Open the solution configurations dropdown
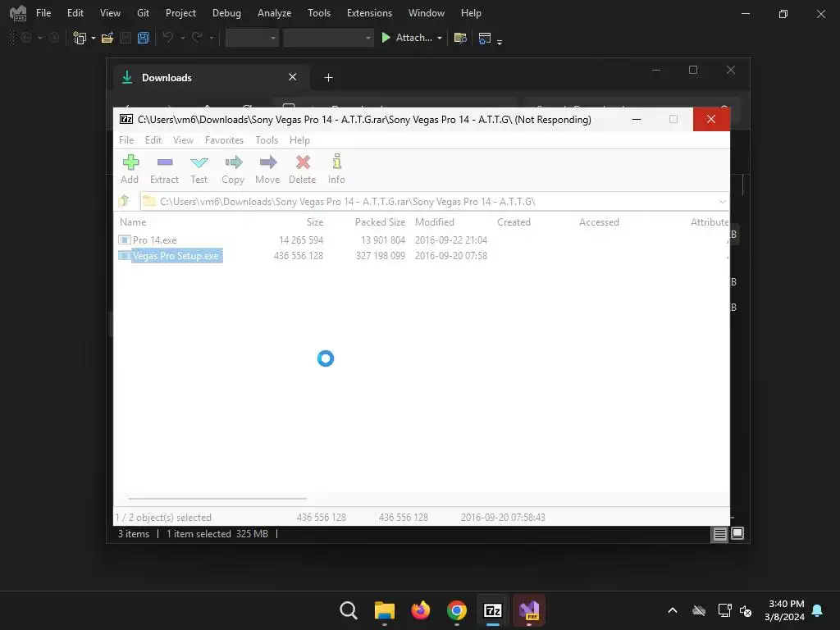Viewport: 840px width, 630px height. click(252, 38)
